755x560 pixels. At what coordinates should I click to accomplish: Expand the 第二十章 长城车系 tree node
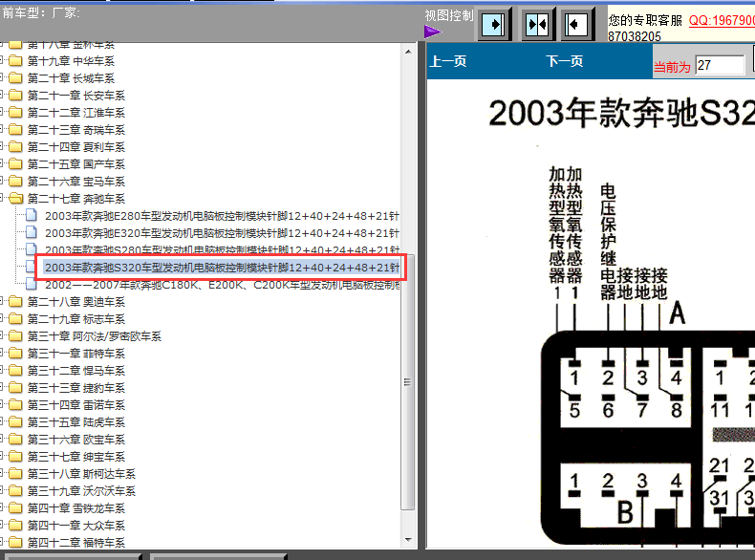tap(2, 78)
